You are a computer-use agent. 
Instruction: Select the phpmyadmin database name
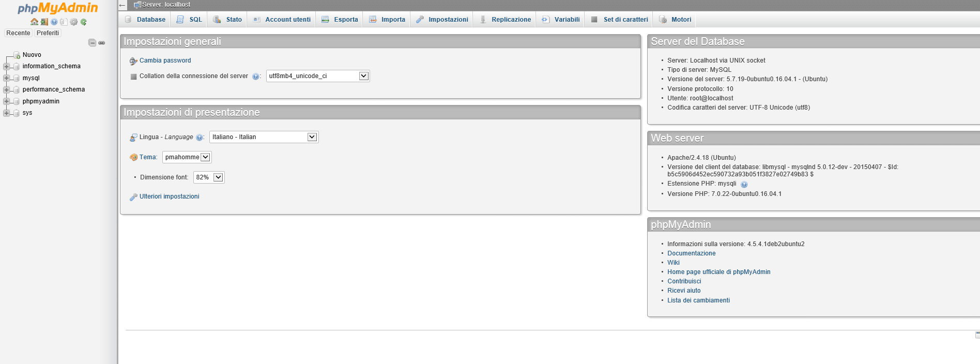pyautogui.click(x=41, y=101)
